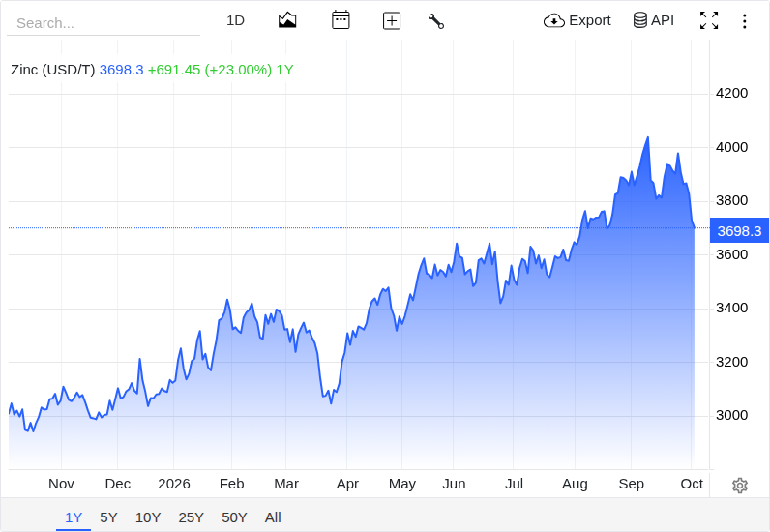This screenshot has width=770, height=532.
Task: Click the 3000 price axis label
Action: click(731, 416)
